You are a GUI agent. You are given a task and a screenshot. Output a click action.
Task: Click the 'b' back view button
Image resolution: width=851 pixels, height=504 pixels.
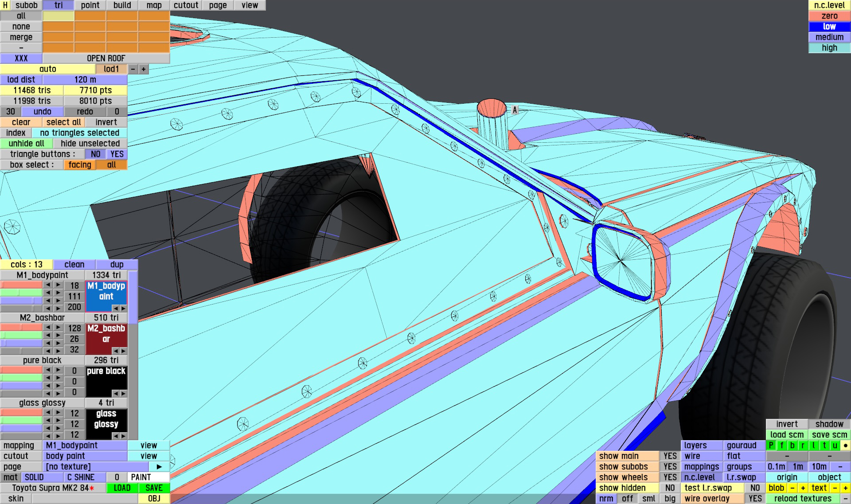792,445
